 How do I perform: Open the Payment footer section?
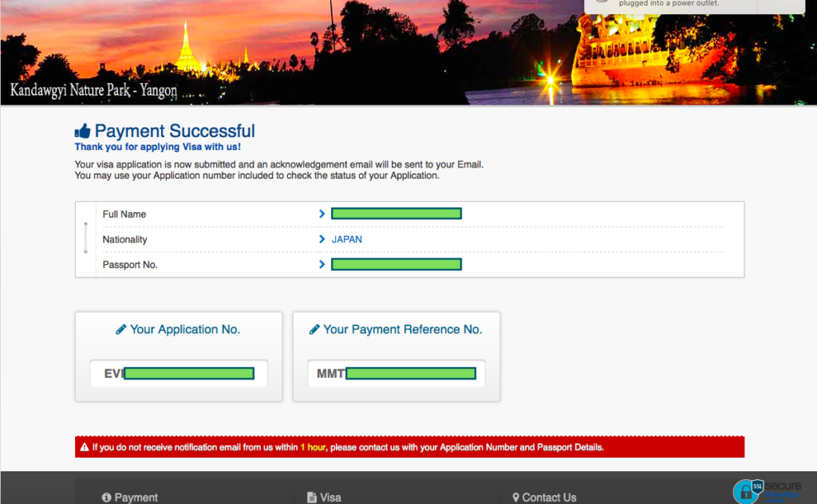136,497
